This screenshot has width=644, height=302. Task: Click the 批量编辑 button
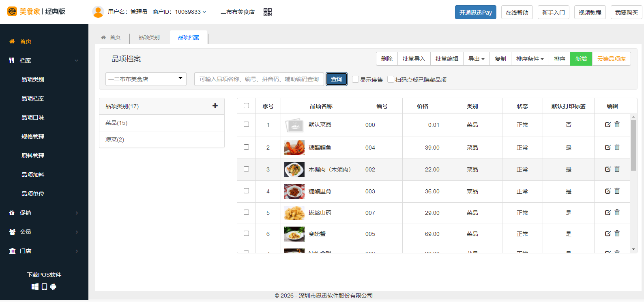pyautogui.click(x=447, y=59)
